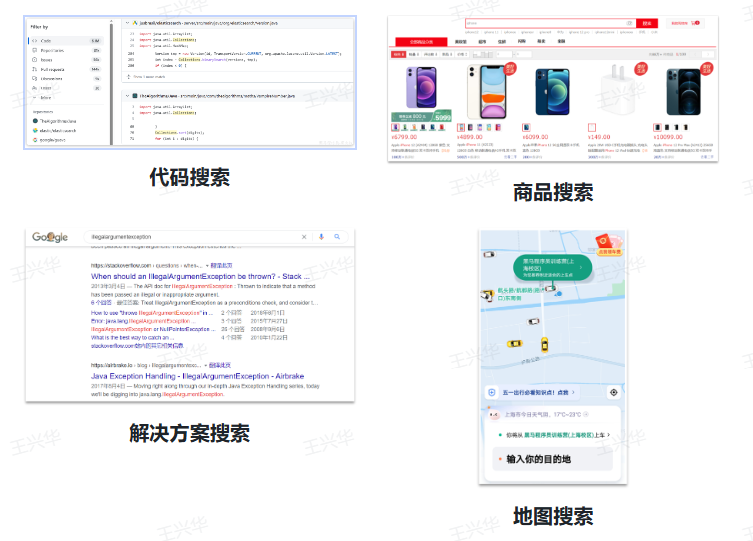
Task: Collapse the TheAlgorithms Java code result
Action: [127, 96]
